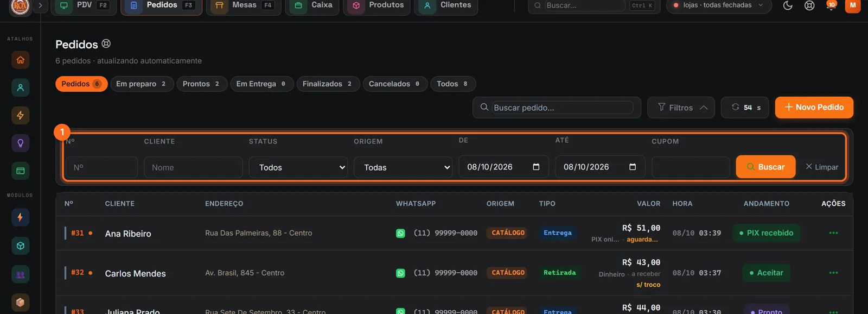The width and height of the screenshot is (868, 314).
Task: Open the Caixa tab
Action: (x=312, y=6)
